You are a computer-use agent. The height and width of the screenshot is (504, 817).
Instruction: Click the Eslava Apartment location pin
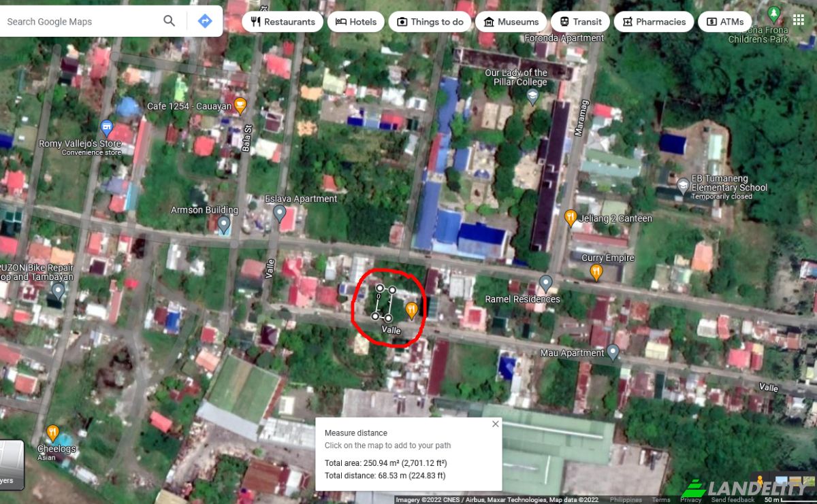tap(279, 213)
